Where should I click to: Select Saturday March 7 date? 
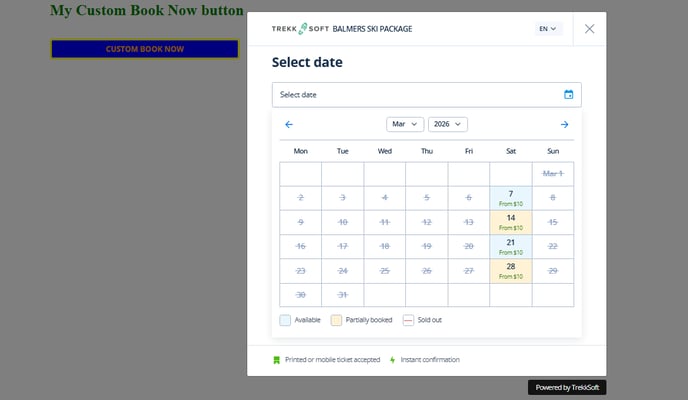(x=510, y=198)
